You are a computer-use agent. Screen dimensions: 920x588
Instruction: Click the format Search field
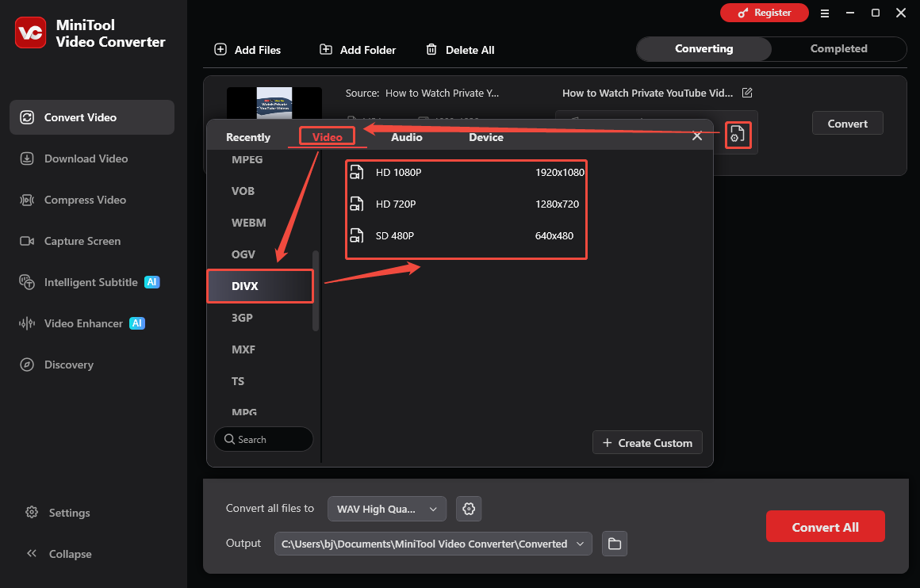[x=264, y=439]
